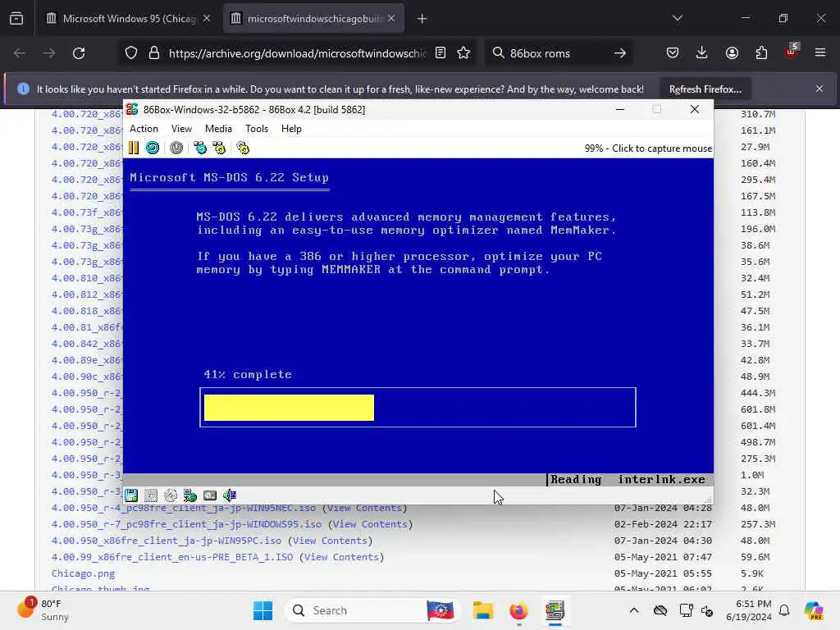Open 4.00.99 PRE_BETA_1.ISO file link
Image resolution: width=840 pixels, height=630 pixels.
[172, 557]
